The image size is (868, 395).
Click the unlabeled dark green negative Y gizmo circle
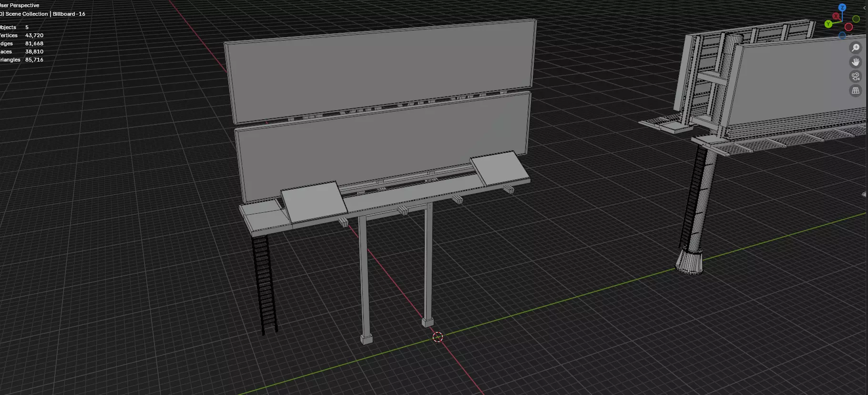[x=856, y=19]
